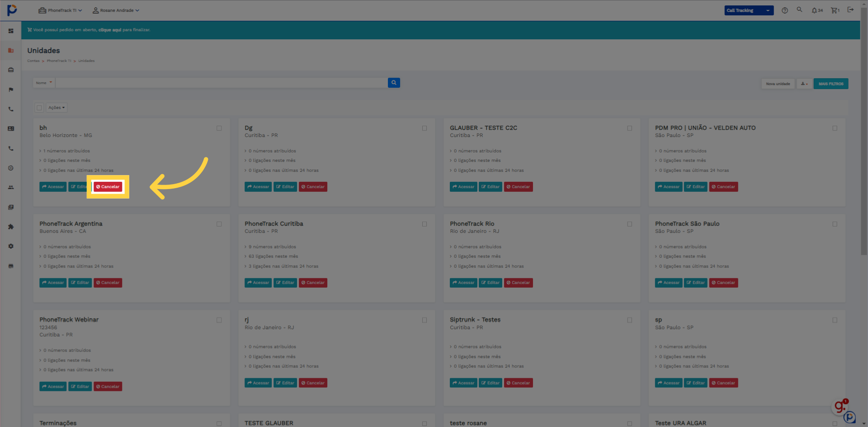Click Acessar on the rj unit
This screenshot has width=868, height=427.
tap(258, 383)
